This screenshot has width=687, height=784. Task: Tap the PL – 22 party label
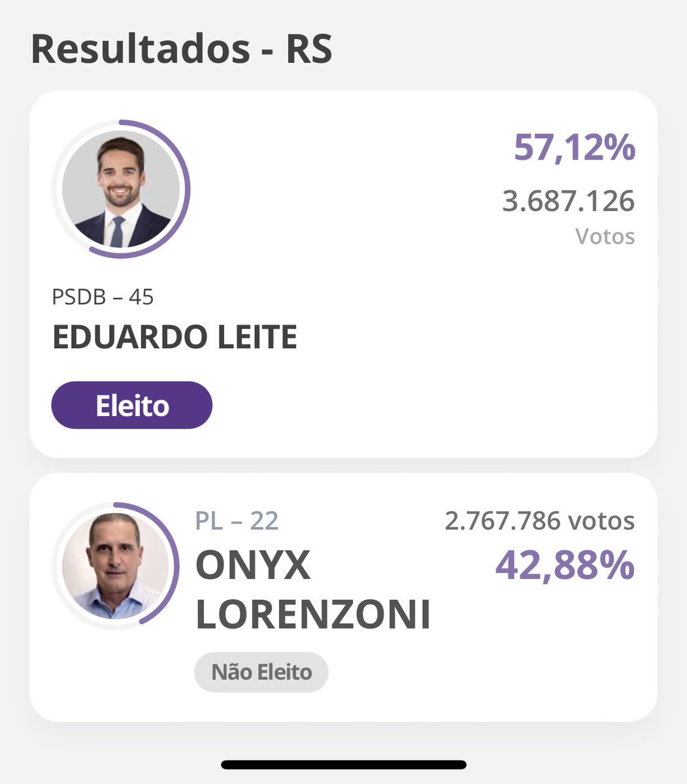click(x=237, y=521)
